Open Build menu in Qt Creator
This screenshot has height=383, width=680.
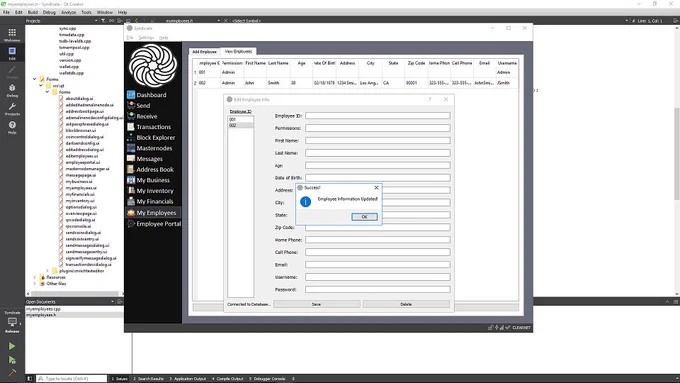click(33, 12)
